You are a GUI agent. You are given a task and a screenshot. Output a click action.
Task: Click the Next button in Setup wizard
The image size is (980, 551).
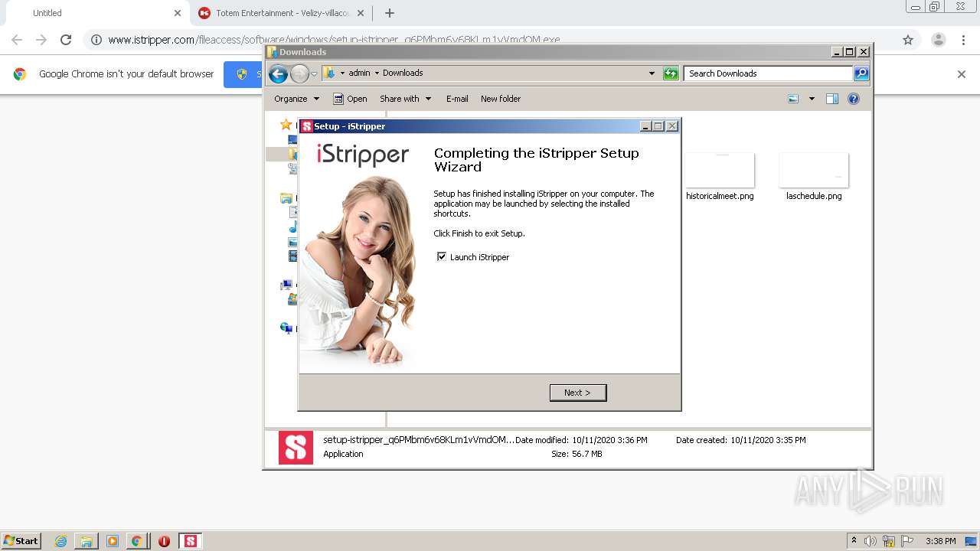tap(578, 393)
